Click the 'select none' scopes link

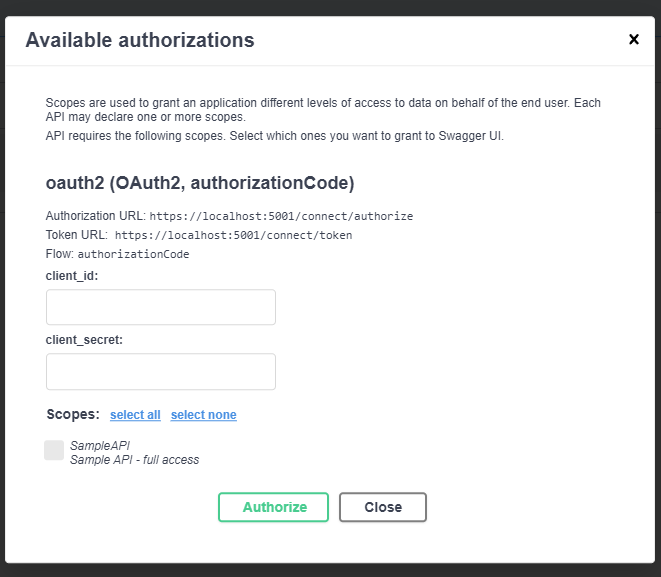coord(203,415)
